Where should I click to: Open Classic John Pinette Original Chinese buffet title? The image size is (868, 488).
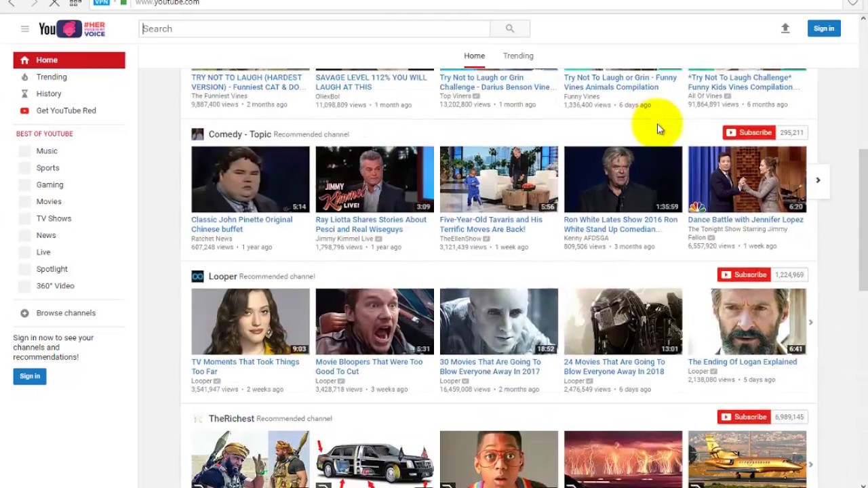241,224
